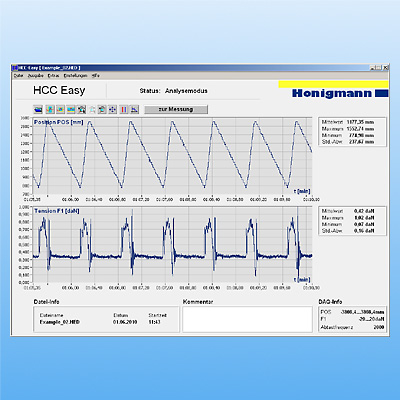Viewport: 400px width, 400px height.
Task: Click inside the Kommentar text field
Action: (x=247, y=319)
